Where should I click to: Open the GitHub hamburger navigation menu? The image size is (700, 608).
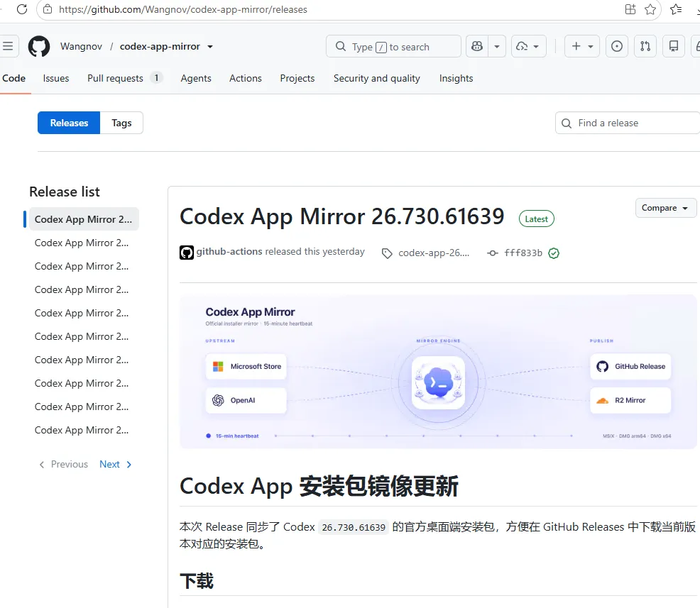coord(8,46)
